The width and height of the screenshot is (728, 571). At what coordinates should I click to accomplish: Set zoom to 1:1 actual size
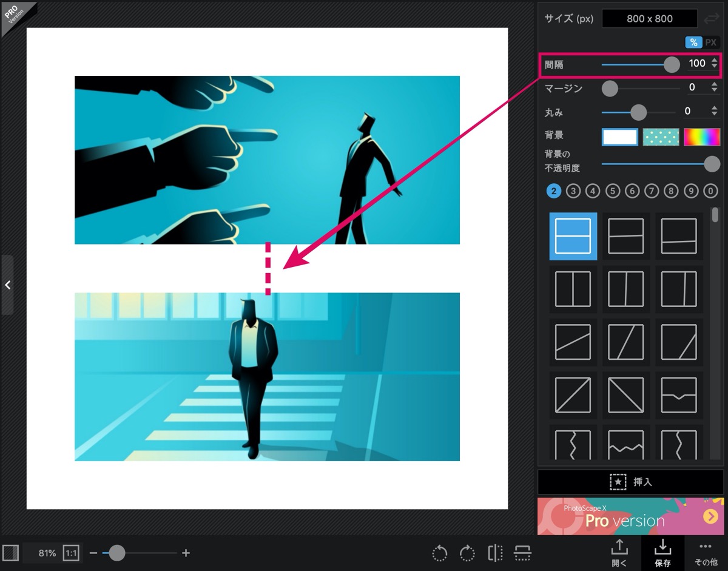pos(71,553)
